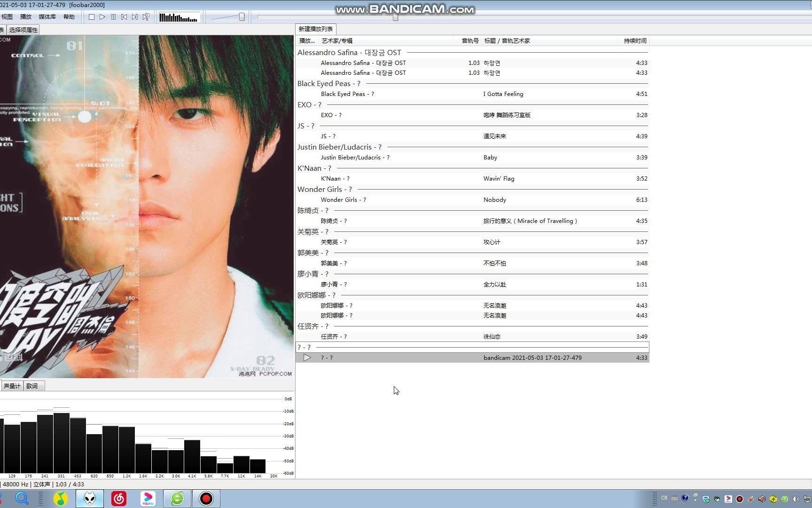This screenshot has width=812, height=508.
Task: Click the Wonder Girls - ? group header
Action: pos(472,190)
